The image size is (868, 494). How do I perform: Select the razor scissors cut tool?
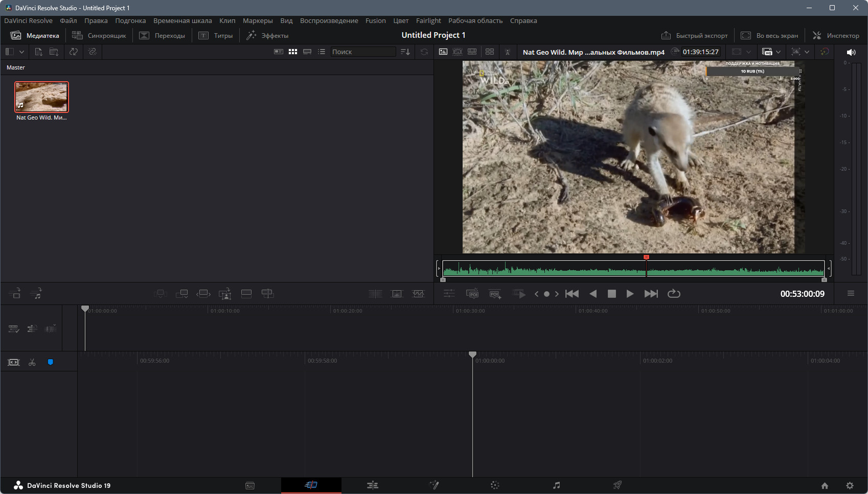pos(32,362)
